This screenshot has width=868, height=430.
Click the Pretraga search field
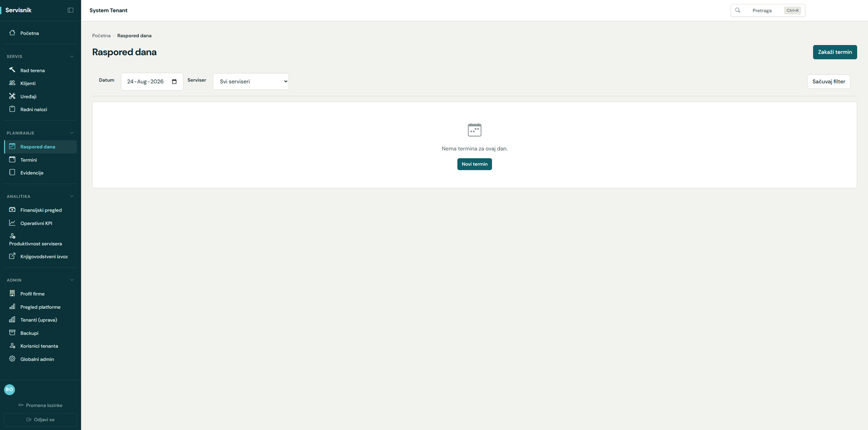[x=768, y=10]
